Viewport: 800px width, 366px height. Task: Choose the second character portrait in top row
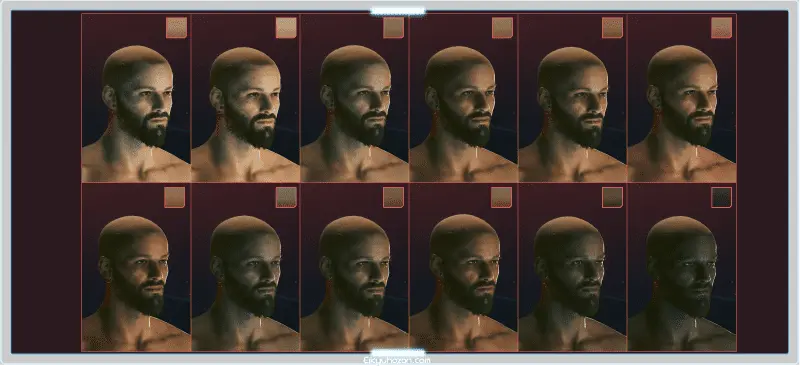(245, 98)
